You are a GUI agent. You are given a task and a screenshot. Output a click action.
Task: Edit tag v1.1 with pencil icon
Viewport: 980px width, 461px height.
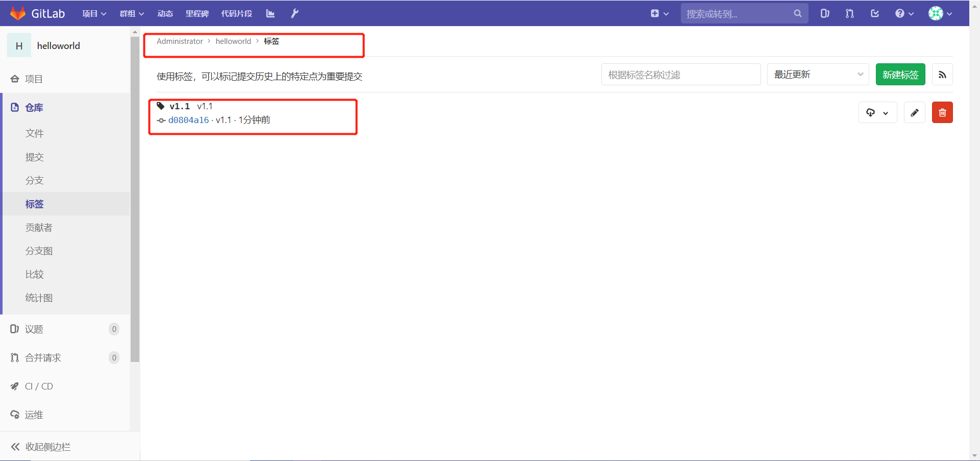[x=915, y=112]
